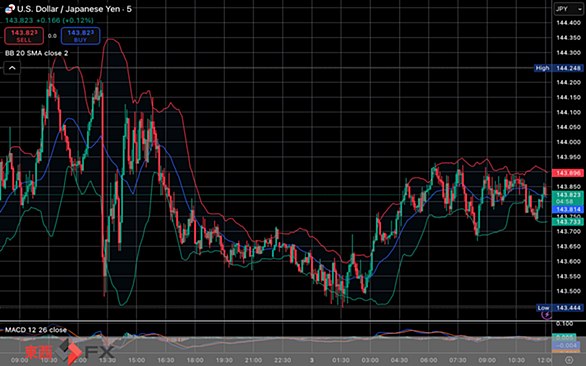This screenshot has height=366, width=586.
Task: Select the BB 20 SMA close 2 indicator label
Action: pyautogui.click(x=37, y=53)
